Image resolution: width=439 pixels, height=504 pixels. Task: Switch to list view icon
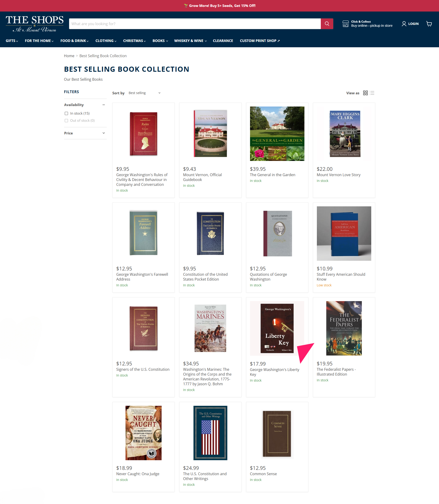point(372,93)
